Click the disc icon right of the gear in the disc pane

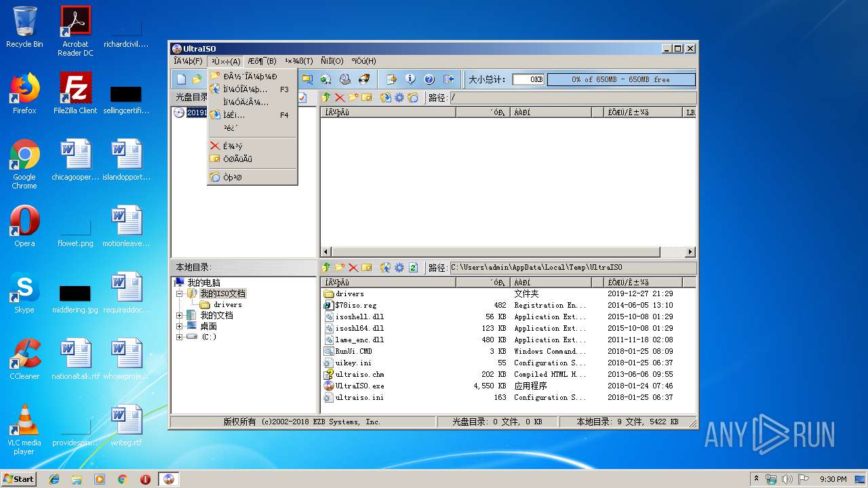click(x=413, y=98)
